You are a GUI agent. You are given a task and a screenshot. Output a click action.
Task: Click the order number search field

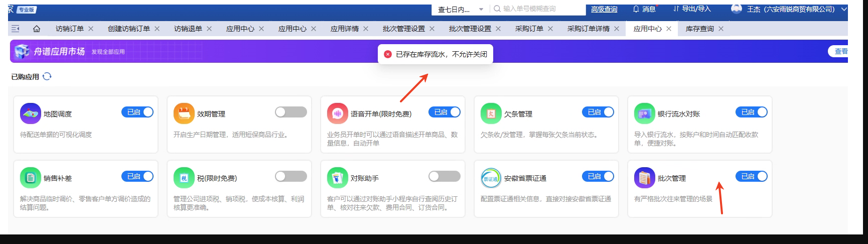point(537,9)
